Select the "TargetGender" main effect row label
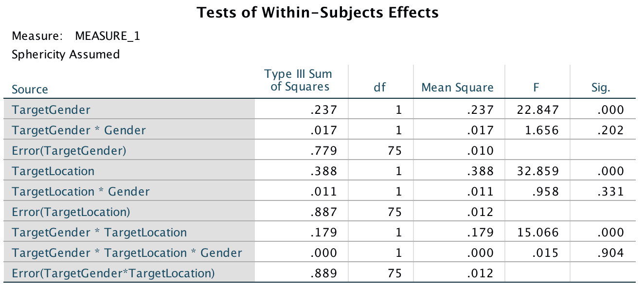644x288 pixels. tap(51, 110)
